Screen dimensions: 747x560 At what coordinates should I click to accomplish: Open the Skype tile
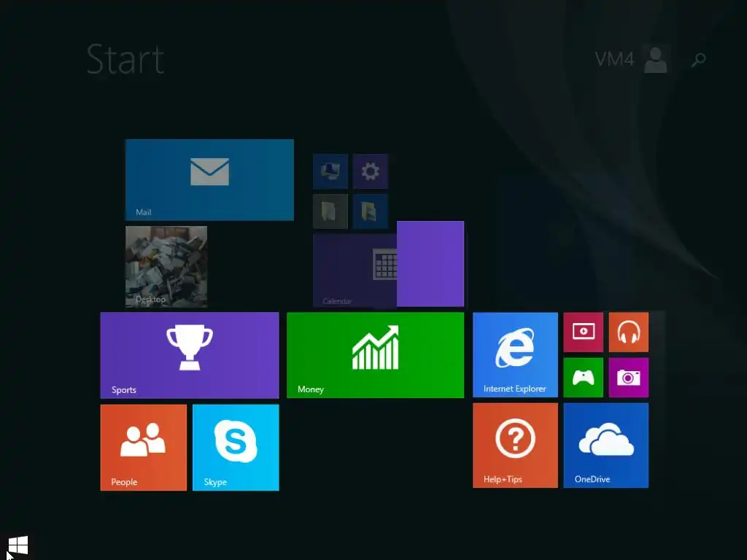(x=236, y=448)
